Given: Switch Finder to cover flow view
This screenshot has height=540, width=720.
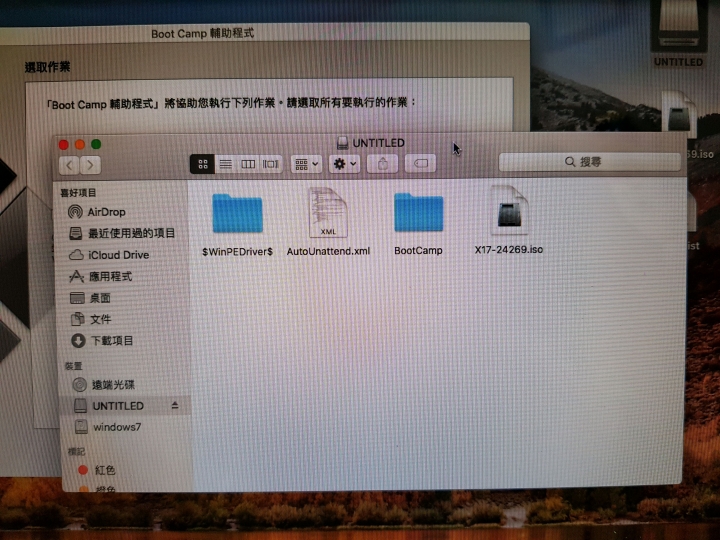Looking at the screenshot, I should pyautogui.click(x=270, y=164).
